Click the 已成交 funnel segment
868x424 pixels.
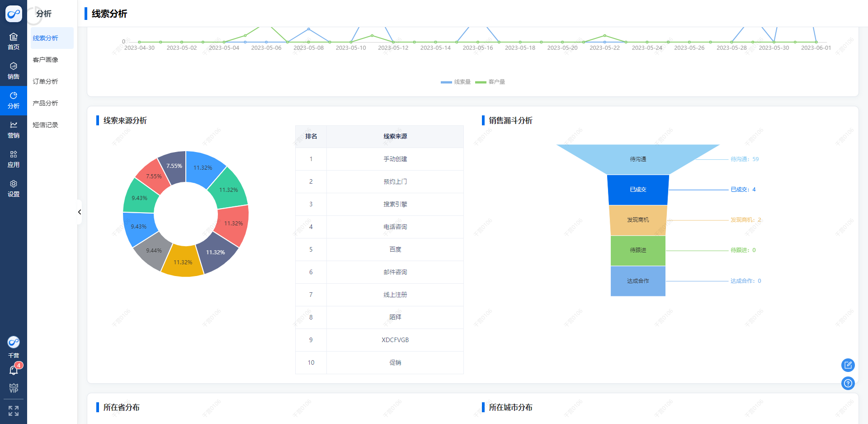tap(638, 190)
